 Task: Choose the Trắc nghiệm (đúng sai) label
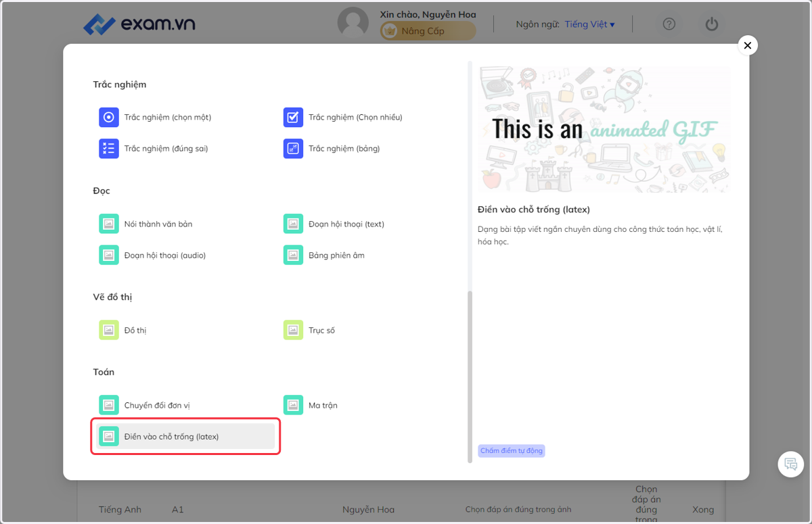point(166,148)
